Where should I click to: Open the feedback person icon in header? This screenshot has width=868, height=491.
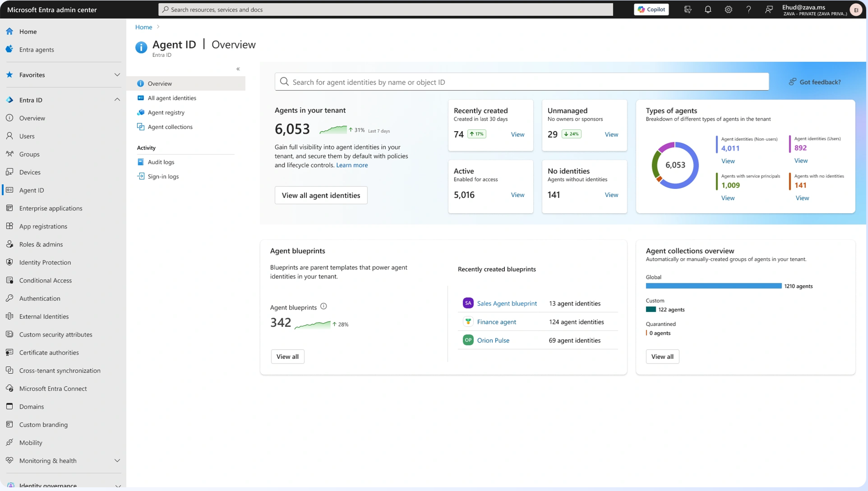click(x=769, y=9)
